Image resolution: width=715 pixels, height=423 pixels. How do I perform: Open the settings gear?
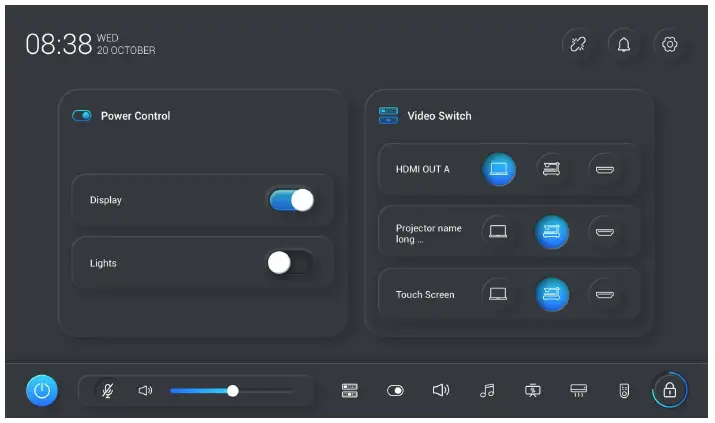669,44
